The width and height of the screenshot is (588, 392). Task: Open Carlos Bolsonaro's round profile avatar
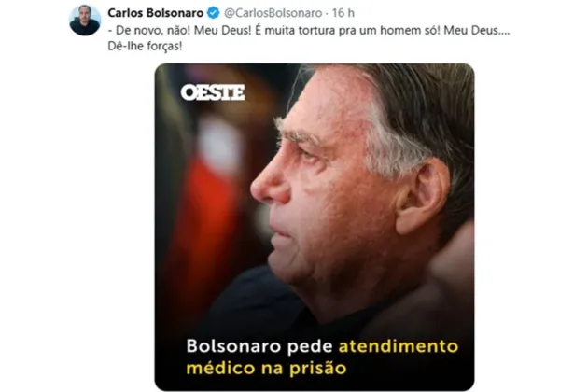click(85, 20)
